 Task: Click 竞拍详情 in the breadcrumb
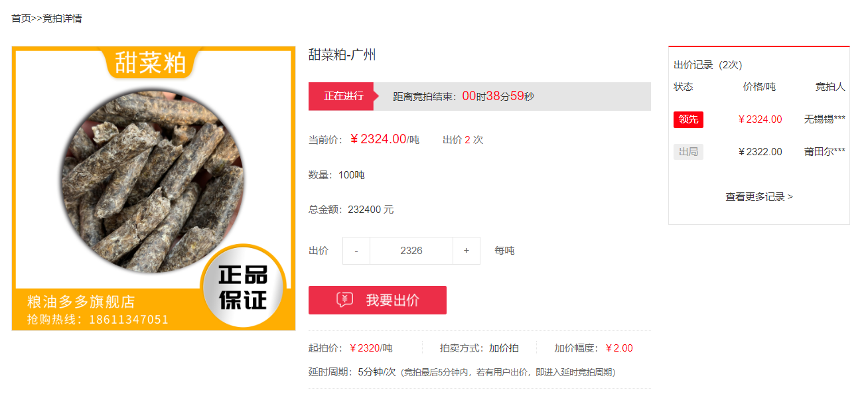pyautogui.click(x=62, y=19)
